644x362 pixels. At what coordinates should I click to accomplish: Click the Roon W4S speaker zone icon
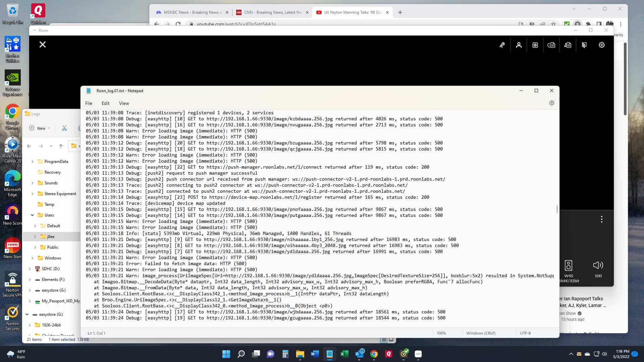569,265
